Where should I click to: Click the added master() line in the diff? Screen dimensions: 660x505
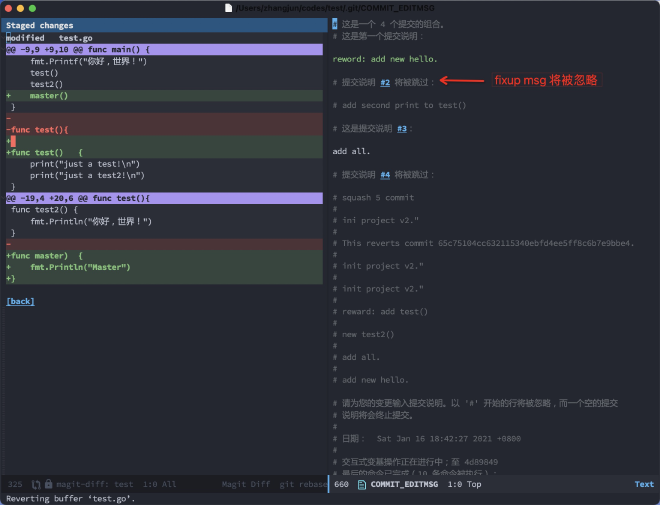click(49, 95)
